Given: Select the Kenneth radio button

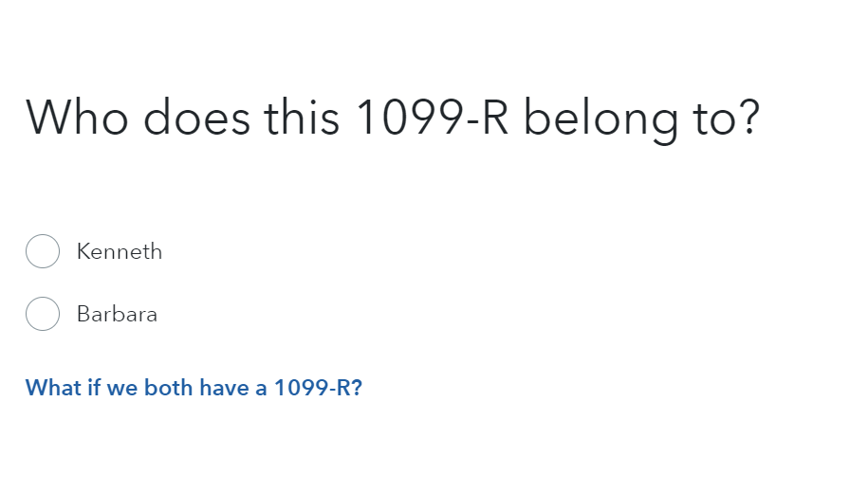Looking at the screenshot, I should [43, 251].
